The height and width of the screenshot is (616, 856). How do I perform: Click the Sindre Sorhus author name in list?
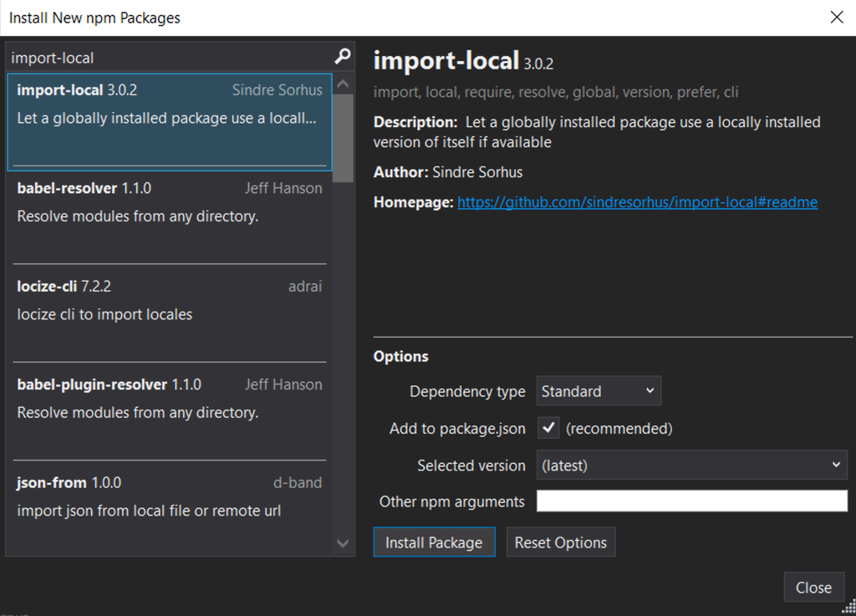pyautogui.click(x=278, y=90)
